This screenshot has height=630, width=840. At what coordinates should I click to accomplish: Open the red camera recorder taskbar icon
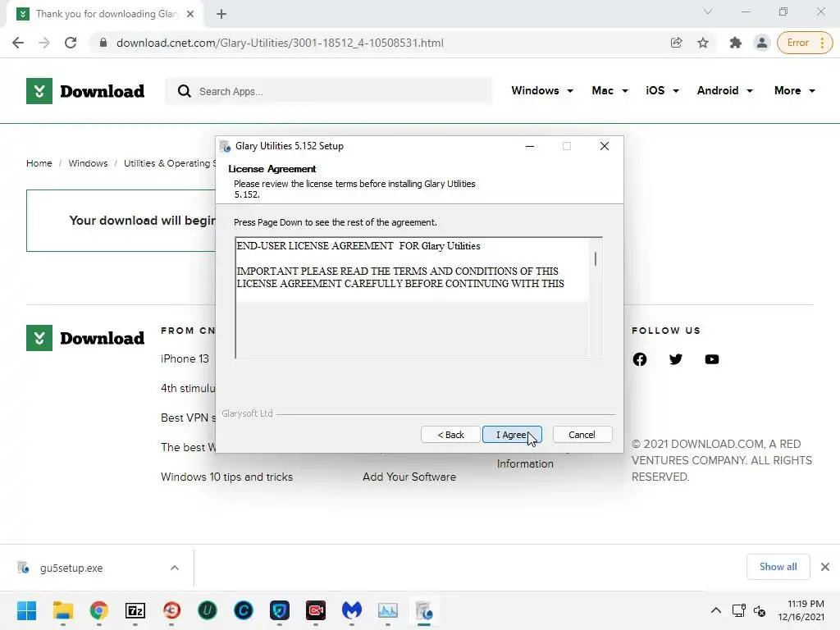316,610
